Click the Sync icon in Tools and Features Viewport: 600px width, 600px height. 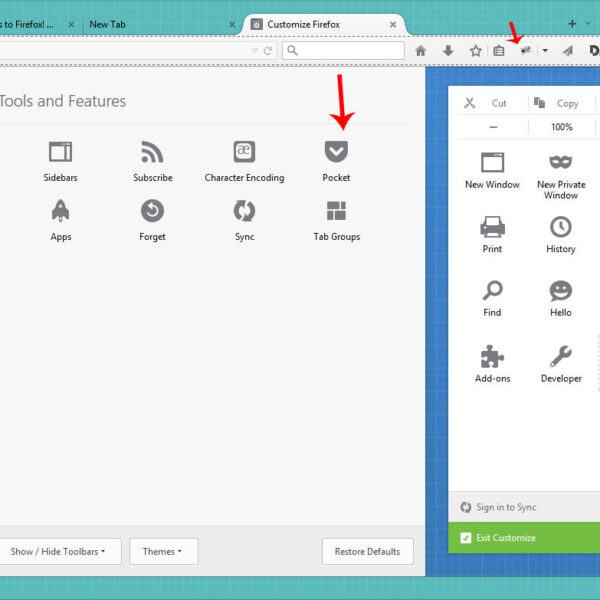245,211
